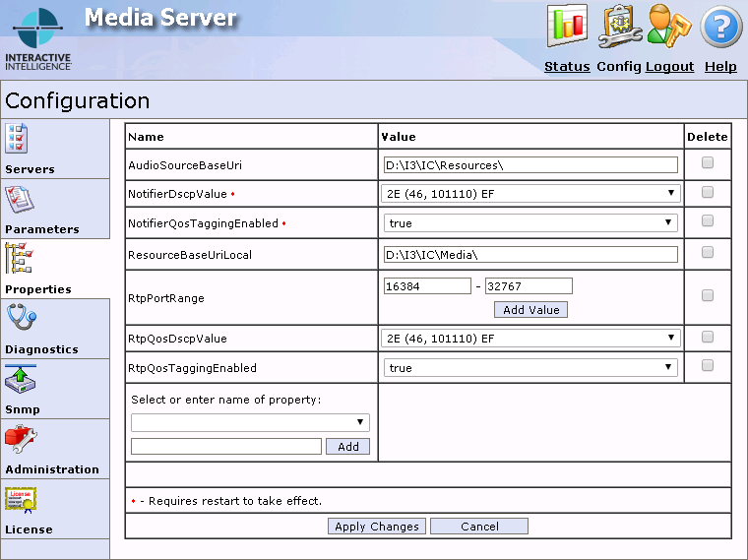
Task: Open Administration toolbox icon
Action: 20,440
